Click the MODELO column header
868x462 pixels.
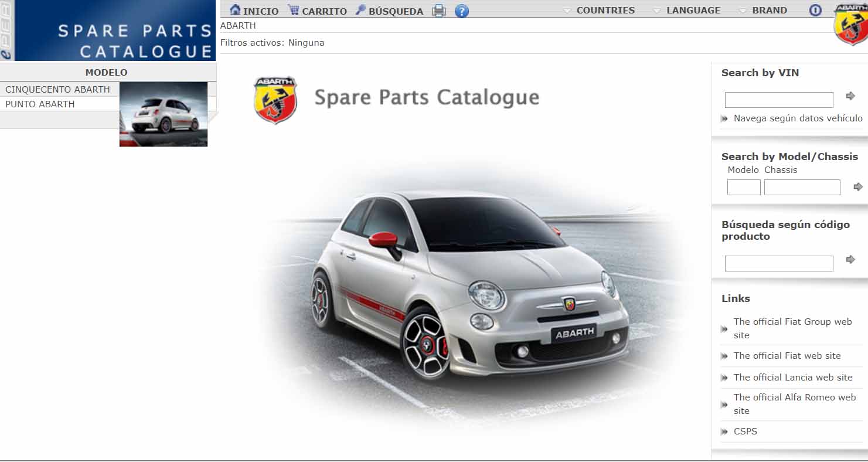pyautogui.click(x=108, y=73)
